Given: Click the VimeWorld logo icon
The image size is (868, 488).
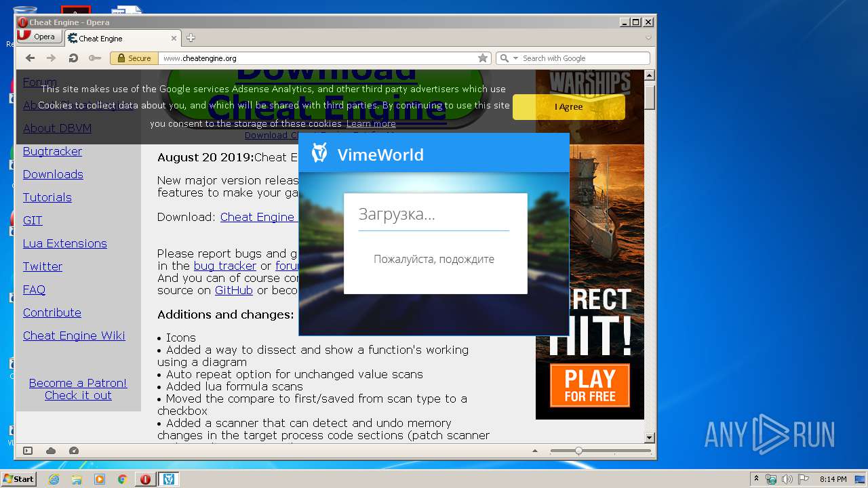Looking at the screenshot, I should coord(319,153).
